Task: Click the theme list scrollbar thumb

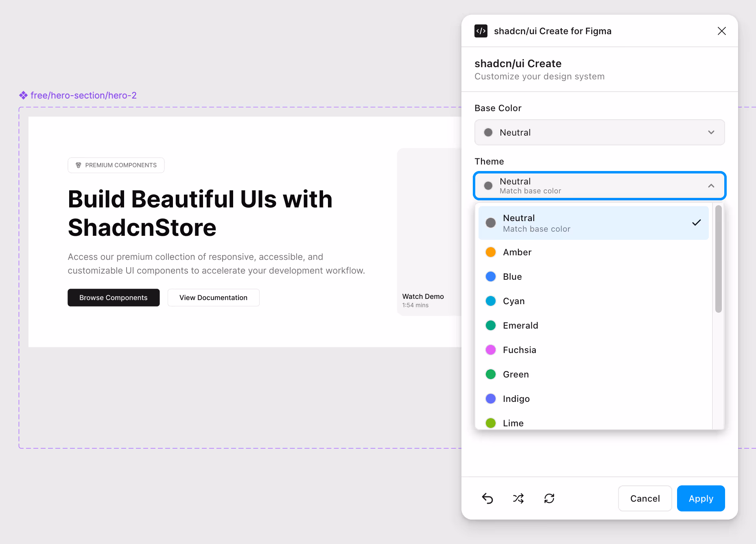Action: pyautogui.click(x=719, y=259)
